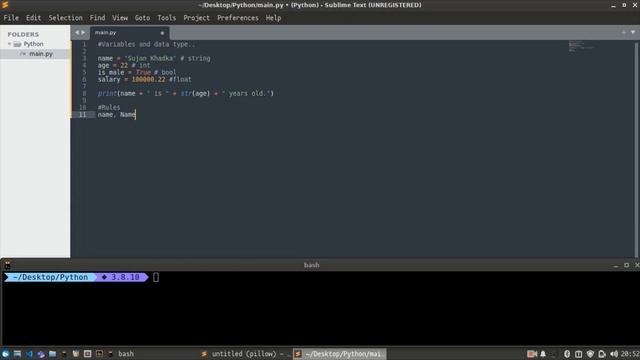The height and width of the screenshot is (360, 640).
Task: Place cursor on '#Variables and data type' comment
Action: (x=146, y=44)
